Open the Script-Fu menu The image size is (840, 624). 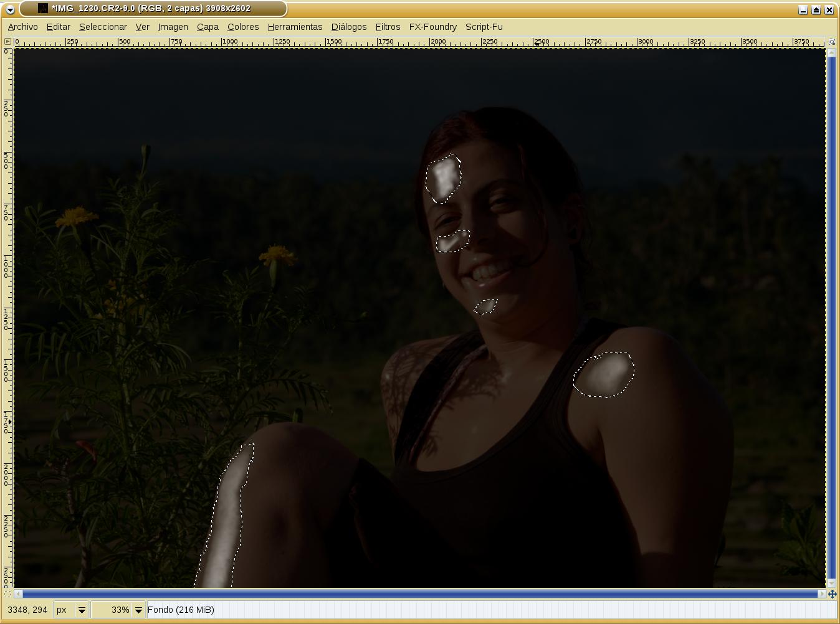point(484,27)
